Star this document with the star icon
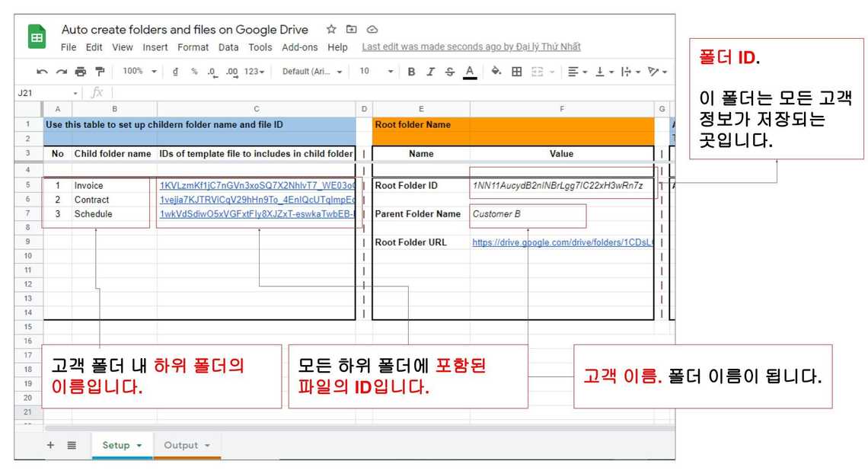The width and height of the screenshot is (868, 474). pos(331,30)
